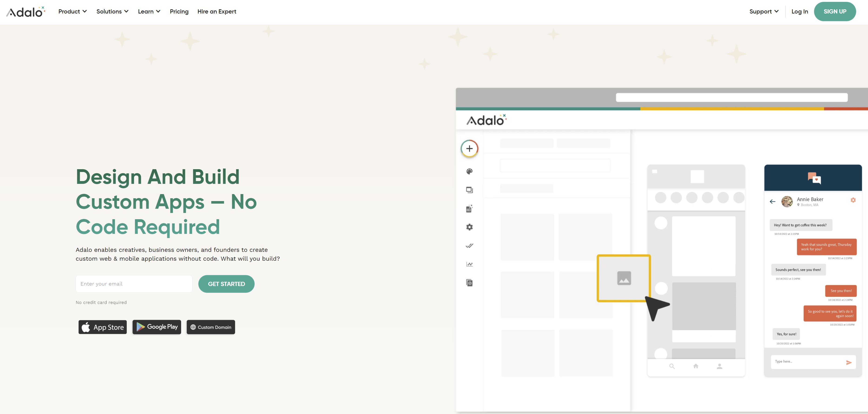
Task: Click the double-checkmark publish icon
Action: [469, 246]
